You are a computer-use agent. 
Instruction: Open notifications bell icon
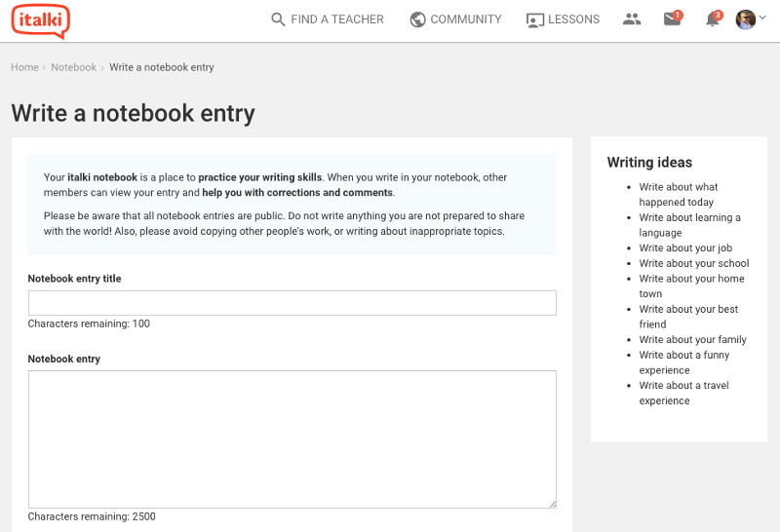click(713, 19)
